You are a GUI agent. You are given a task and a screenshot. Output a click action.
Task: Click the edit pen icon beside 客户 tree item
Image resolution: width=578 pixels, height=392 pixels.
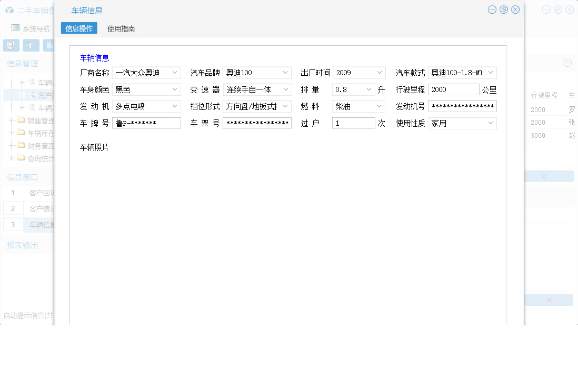point(32,95)
